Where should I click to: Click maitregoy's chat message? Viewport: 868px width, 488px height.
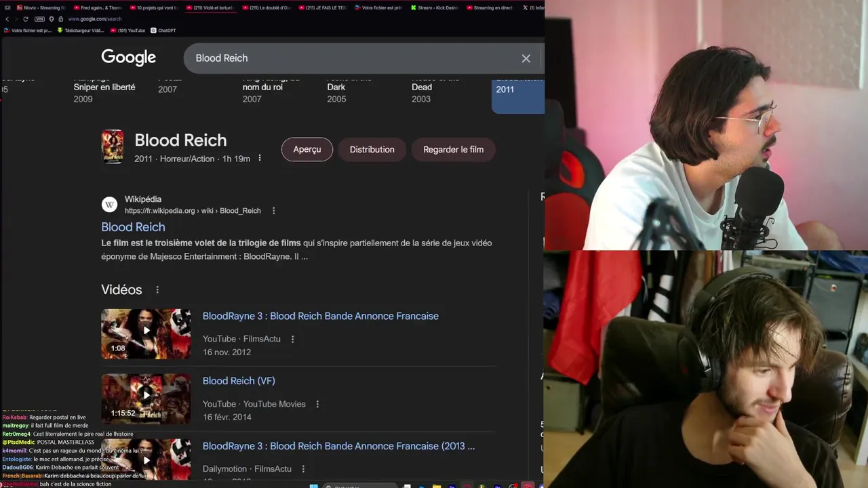click(45, 426)
